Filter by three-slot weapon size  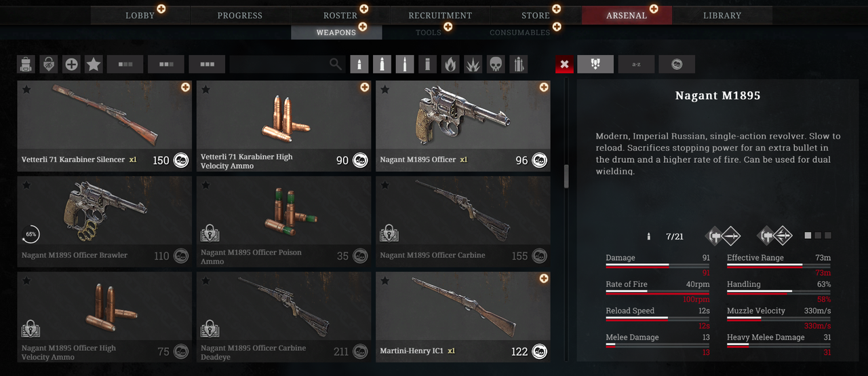[x=207, y=64]
